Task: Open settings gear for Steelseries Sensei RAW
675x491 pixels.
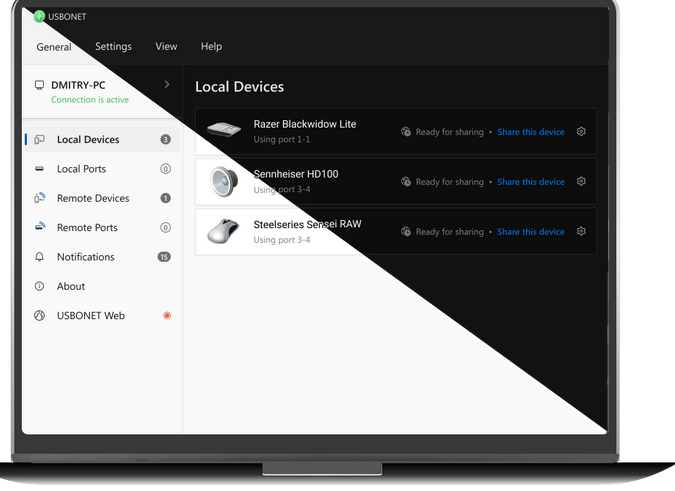Action: (x=581, y=232)
